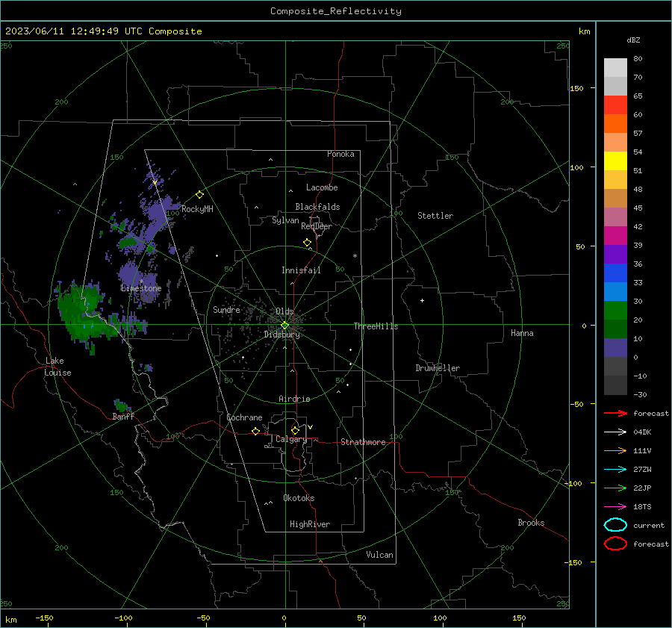Click the Sylvan label on map
672x628 pixels.
285,220
